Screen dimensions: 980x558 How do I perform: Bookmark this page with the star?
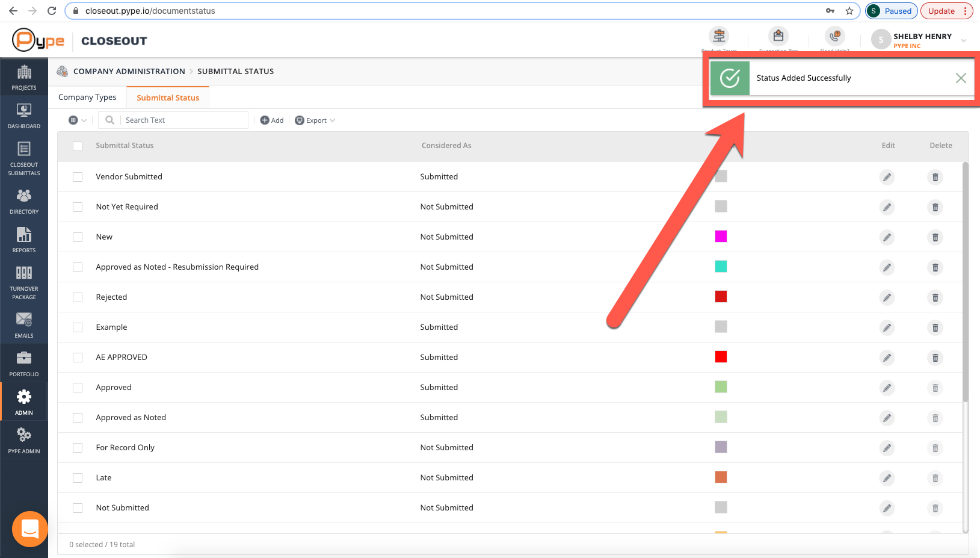tap(849, 11)
